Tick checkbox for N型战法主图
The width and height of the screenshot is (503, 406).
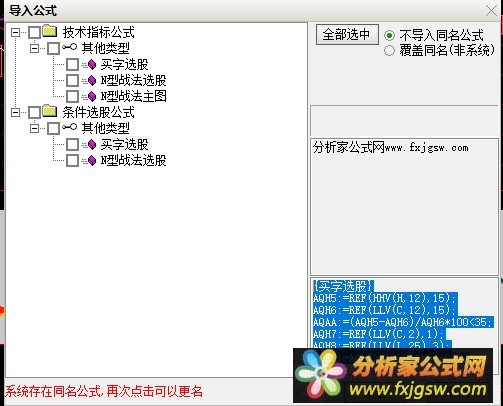(x=72, y=97)
